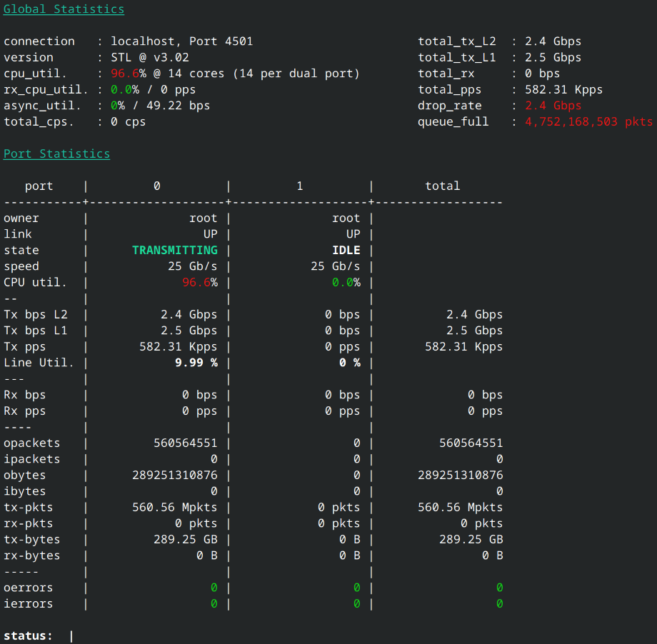Click the status prompt cursor
This screenshot has width=657, height=644.
coord(71,636)
